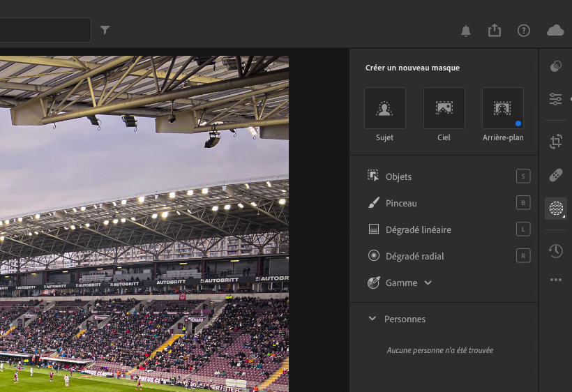Collapse the Personnes section
572x392 pixels.
[372, 319]
